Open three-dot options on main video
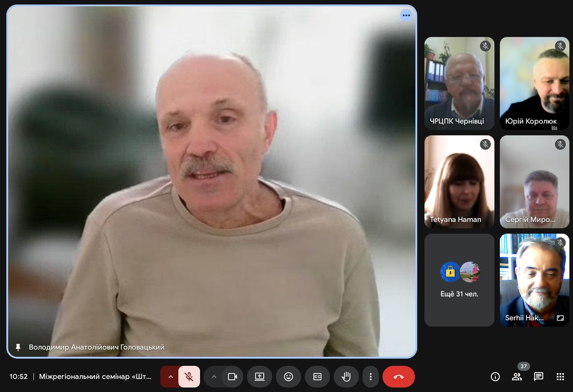Screen dimensions: 573x392 (406, 15)
